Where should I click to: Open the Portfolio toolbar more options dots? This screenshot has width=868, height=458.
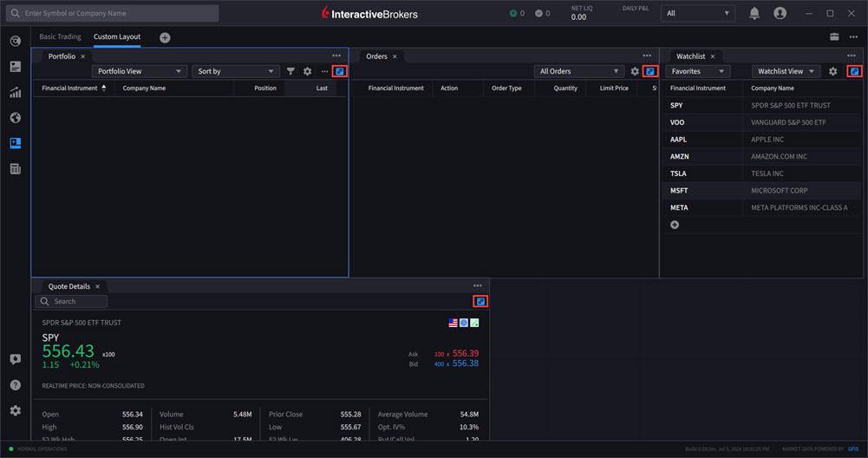coord(325,71)
